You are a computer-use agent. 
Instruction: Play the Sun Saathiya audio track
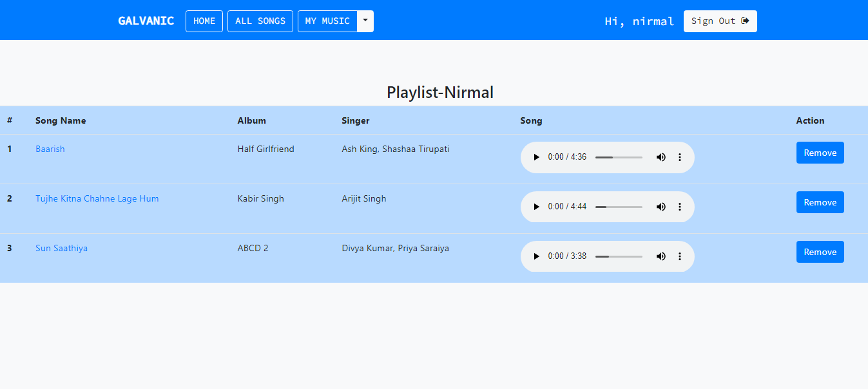pos(536,256)
